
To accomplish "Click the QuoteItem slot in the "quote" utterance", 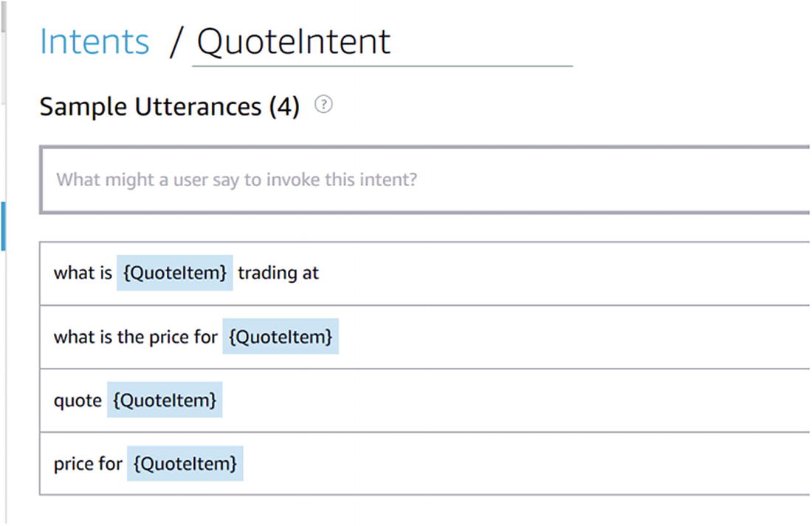I will (165, 400).
